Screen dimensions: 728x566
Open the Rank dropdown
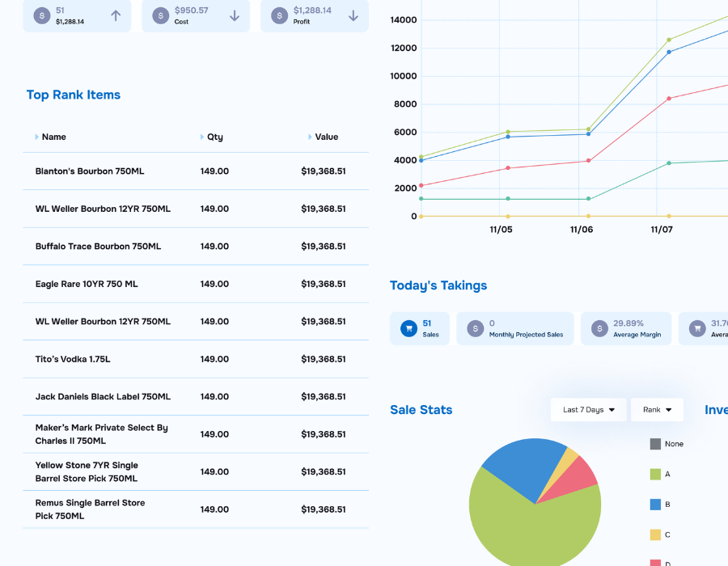pos(657,410)
